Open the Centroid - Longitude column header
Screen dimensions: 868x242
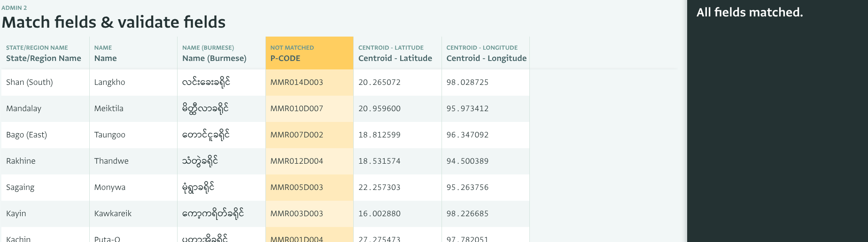(486, 53)
